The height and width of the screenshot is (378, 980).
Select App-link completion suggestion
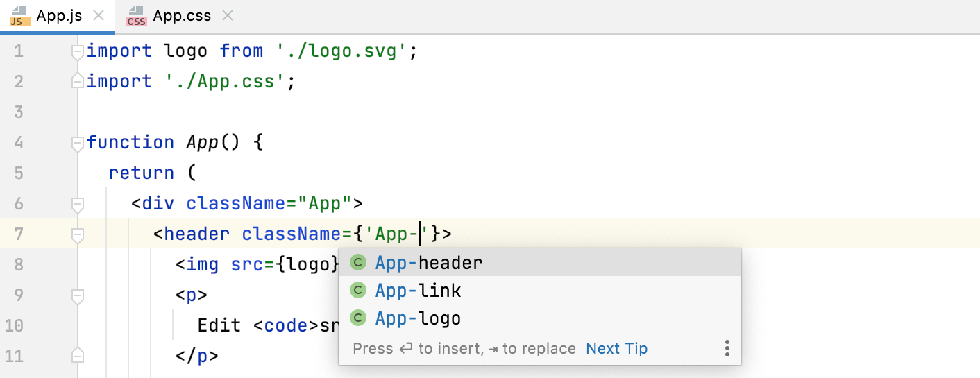point(539,291)
